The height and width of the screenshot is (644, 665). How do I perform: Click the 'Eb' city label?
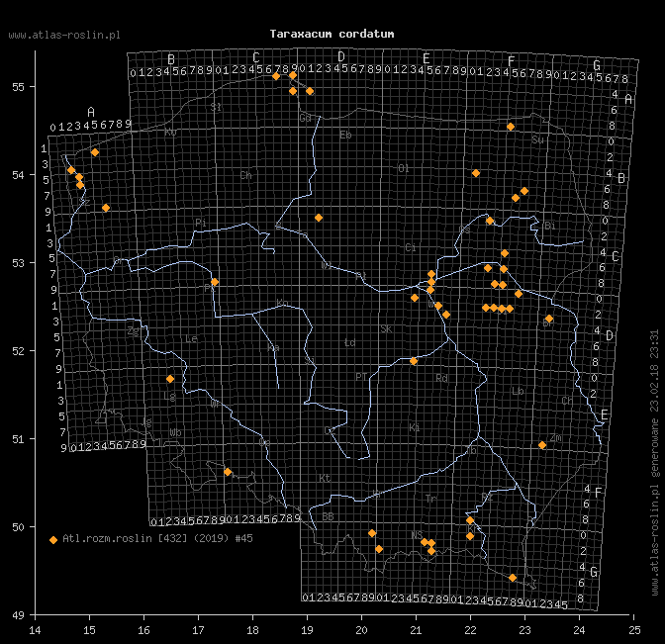point(345,135)
